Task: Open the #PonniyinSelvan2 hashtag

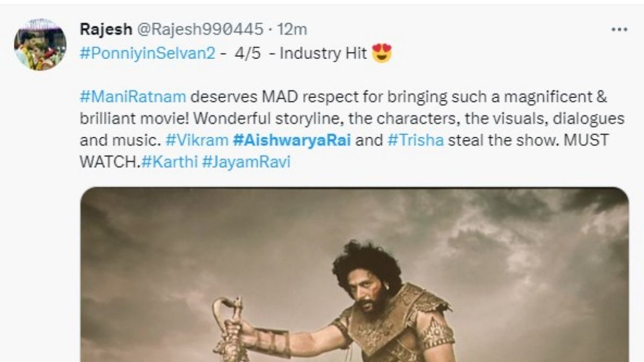Action: (147, 54)
